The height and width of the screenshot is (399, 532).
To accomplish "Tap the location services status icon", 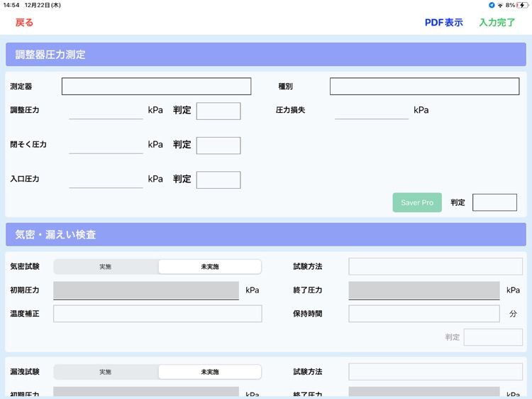I will point(492,5).
